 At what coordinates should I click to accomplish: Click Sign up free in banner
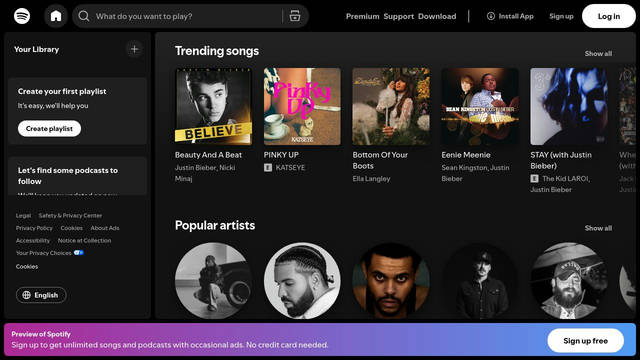point(585,341)
